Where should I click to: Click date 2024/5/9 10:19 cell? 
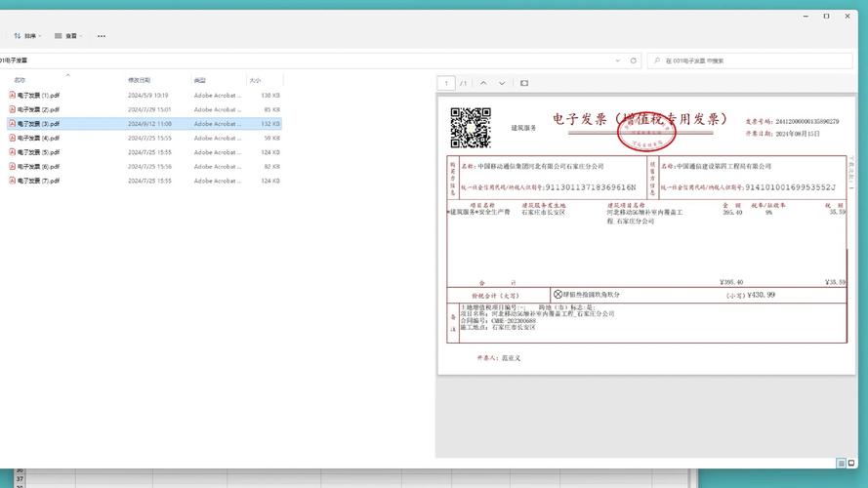point(147,96)
